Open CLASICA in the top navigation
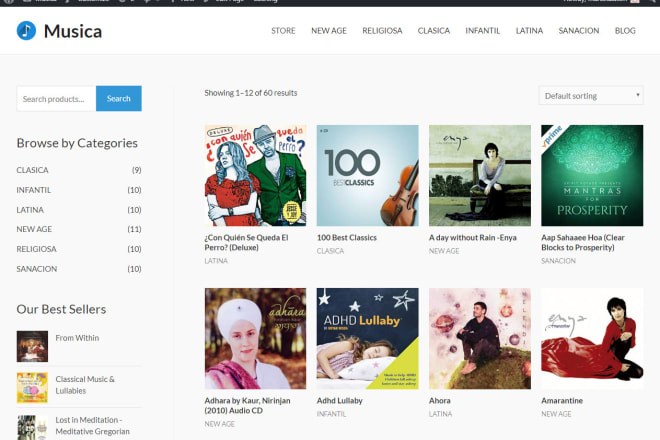660x440 pixels. [434, 31]
